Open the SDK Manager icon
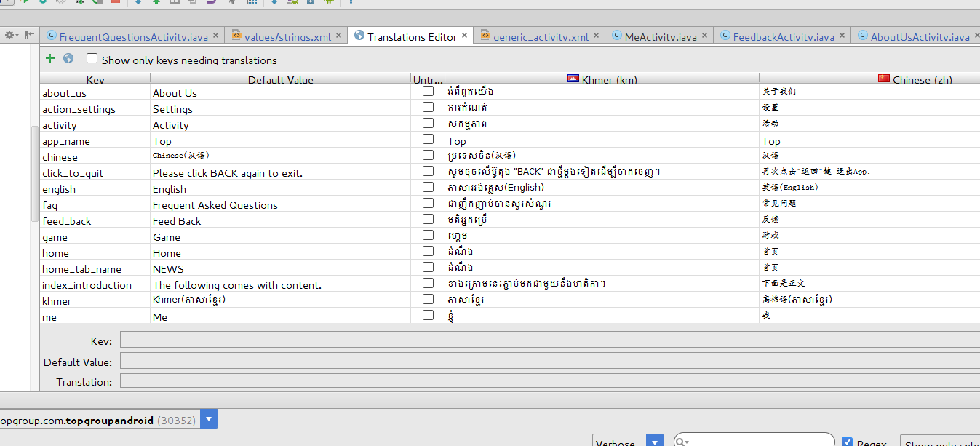 tap(311, 4)
